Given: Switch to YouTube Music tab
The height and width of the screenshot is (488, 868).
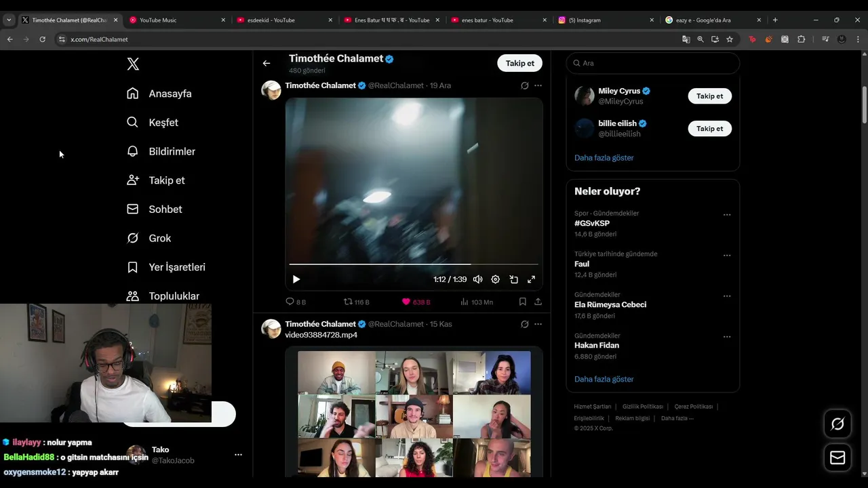Looking at the screenshot, I should [177, 20].
